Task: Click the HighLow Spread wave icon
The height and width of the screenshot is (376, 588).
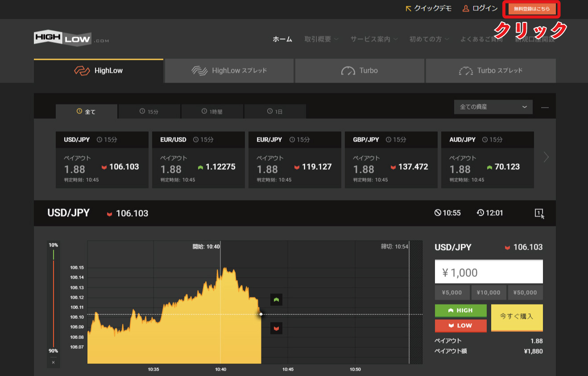Action: [199, 71]
